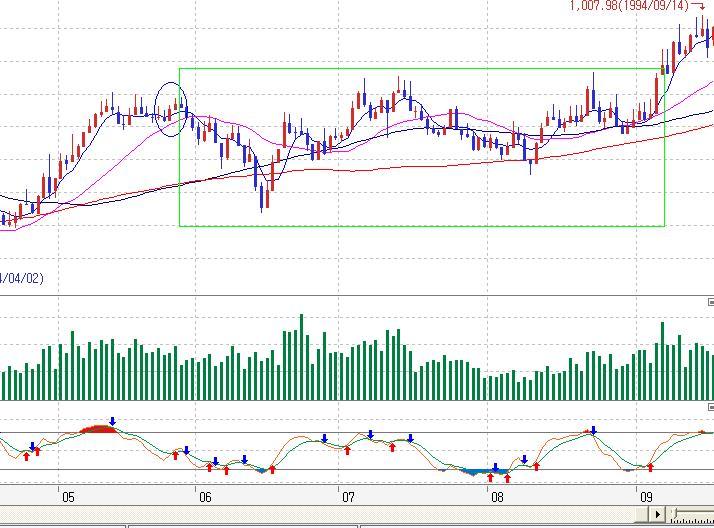Click the 07 month label on axis
The width and height of the screenshot is (714, 528).
(347, 497)
